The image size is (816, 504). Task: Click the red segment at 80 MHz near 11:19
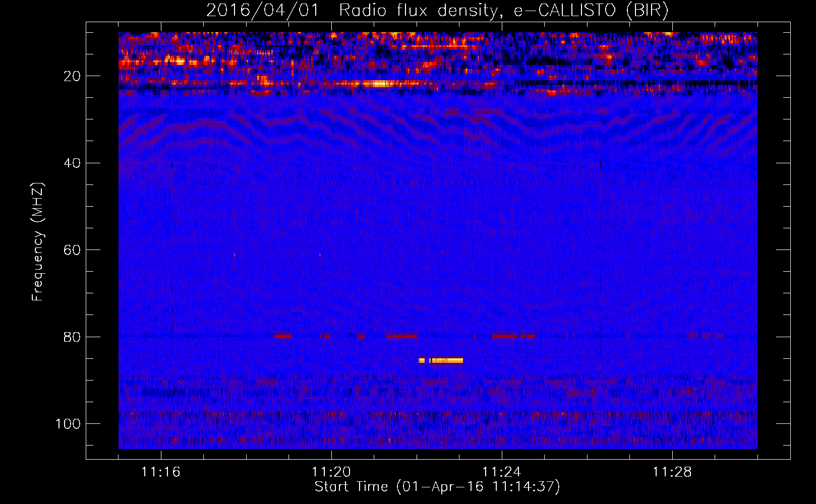[x=282, y=335]
